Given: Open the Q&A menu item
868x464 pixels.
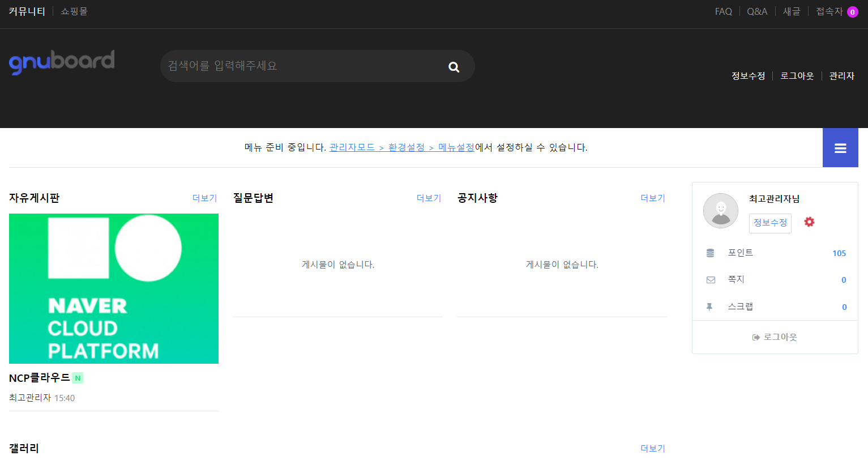Looking at the screenshot, I should click(757, 11).
